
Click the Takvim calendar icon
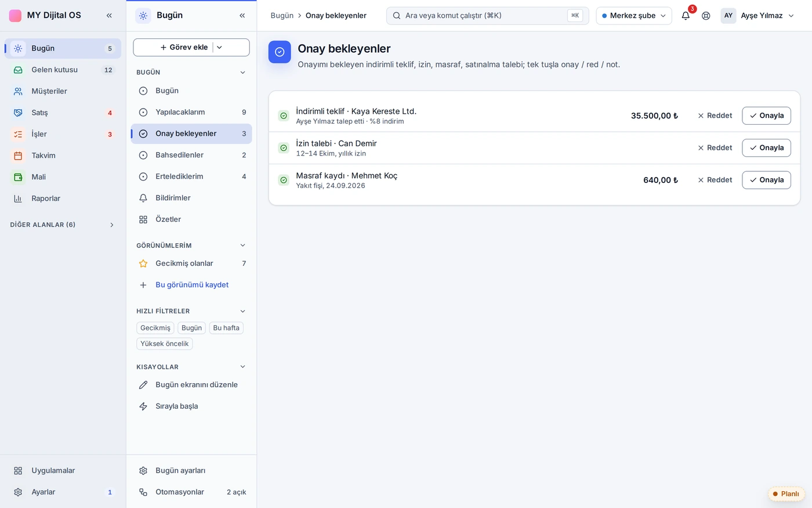[18, 156]
